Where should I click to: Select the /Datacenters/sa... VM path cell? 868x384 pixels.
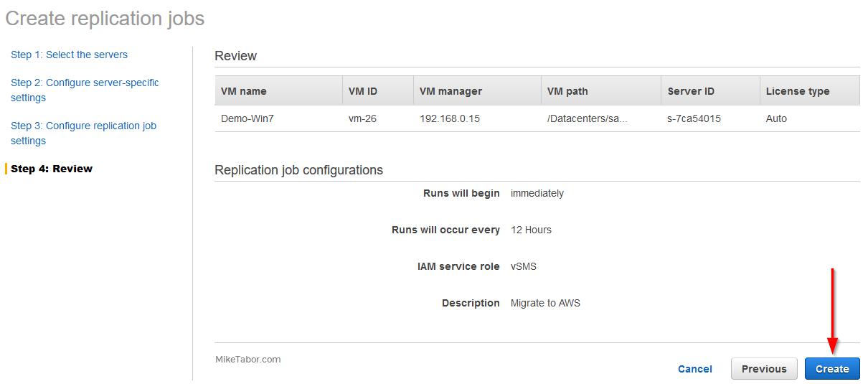(x=588, y=118)
